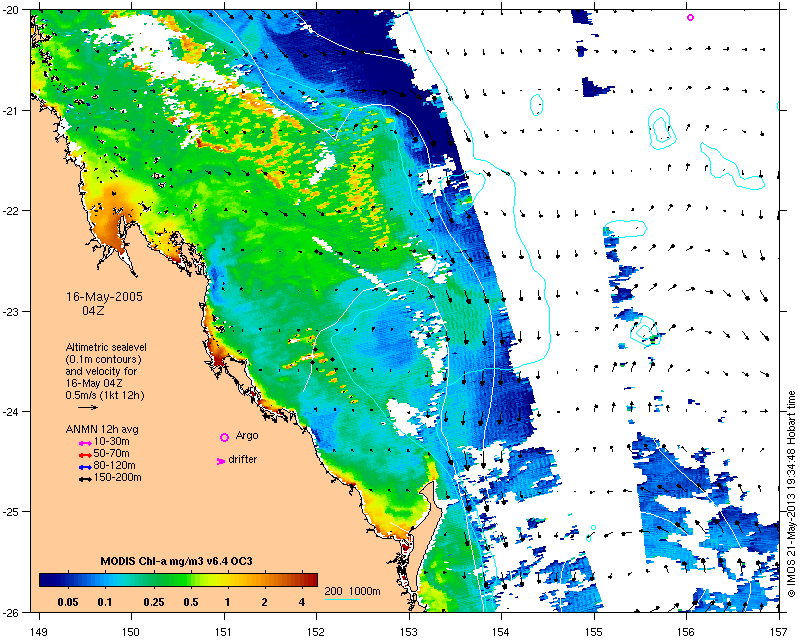Click the latitude axis label -21

coord(11,111)
